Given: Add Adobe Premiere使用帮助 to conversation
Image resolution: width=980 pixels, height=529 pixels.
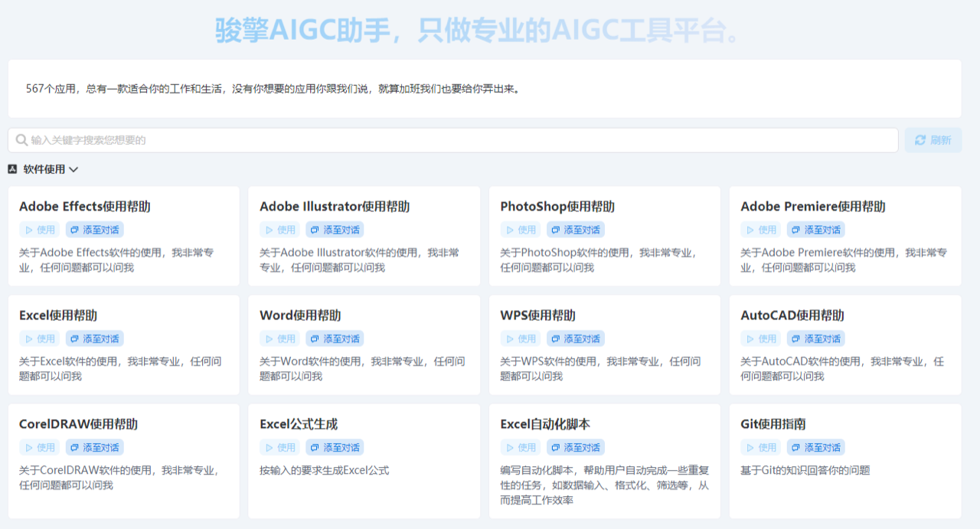Looking at the screenshot, I should 815,230.
